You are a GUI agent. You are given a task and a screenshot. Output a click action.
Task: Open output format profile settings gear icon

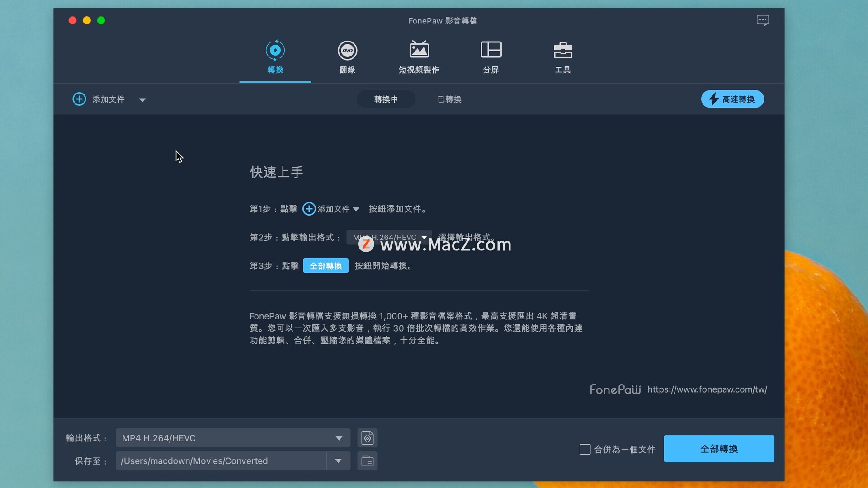[367, 438]
